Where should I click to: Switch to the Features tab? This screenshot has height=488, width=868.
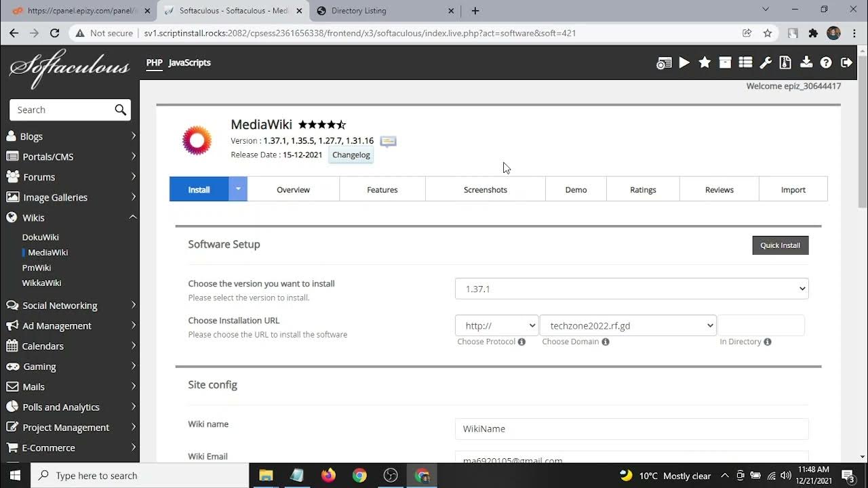382,189
